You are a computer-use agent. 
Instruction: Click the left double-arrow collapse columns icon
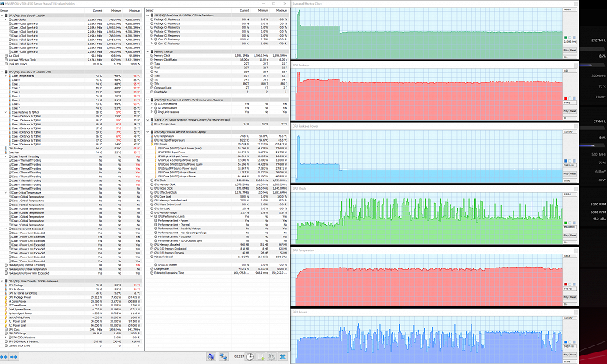pos(4,357)
